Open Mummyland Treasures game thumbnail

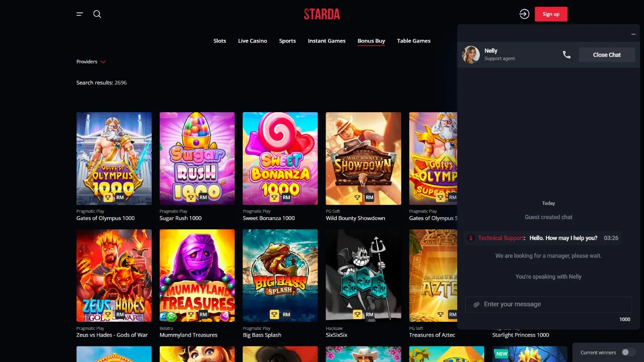pos(197,276)
